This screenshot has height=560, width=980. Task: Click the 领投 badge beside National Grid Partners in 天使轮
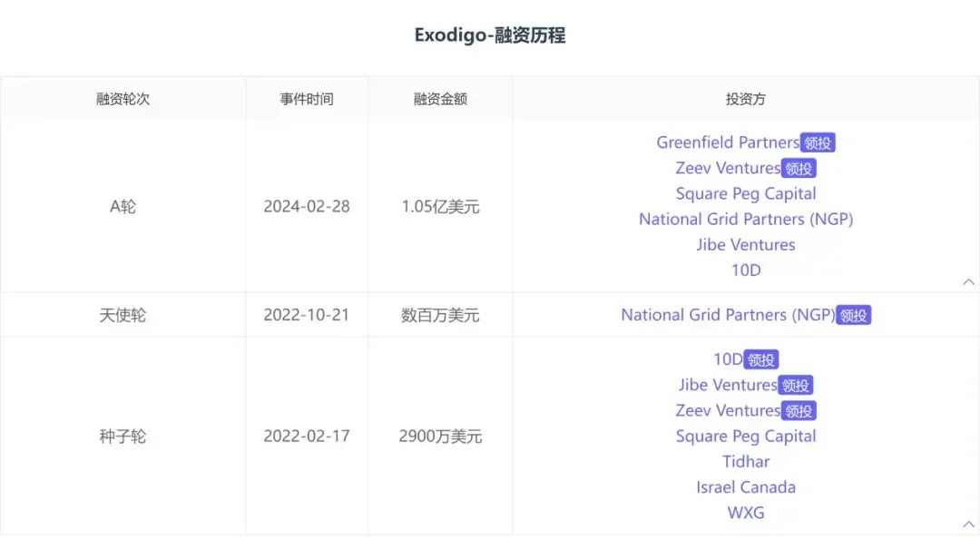853,316
